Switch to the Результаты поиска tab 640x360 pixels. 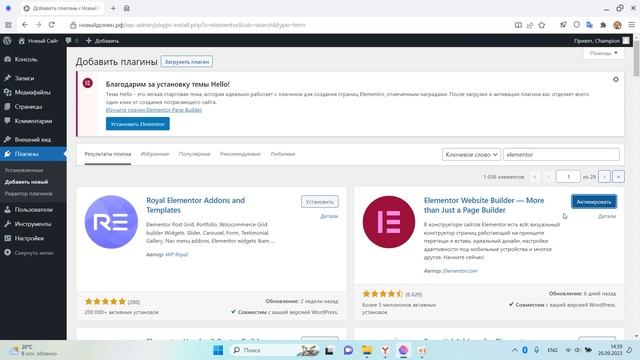point(108,154)
